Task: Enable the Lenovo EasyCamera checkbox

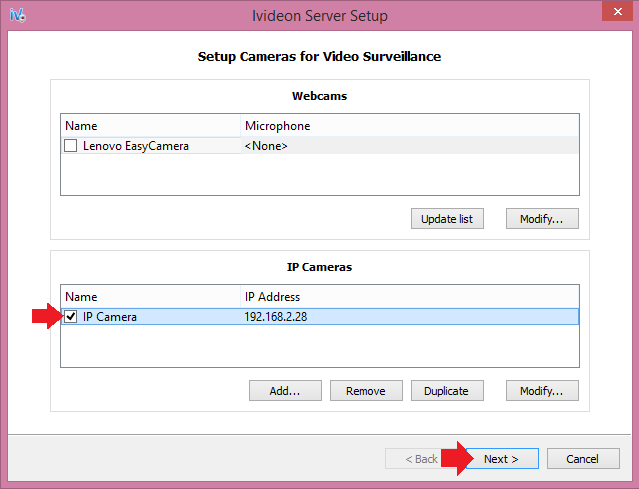Action: [x=71, y=145]
